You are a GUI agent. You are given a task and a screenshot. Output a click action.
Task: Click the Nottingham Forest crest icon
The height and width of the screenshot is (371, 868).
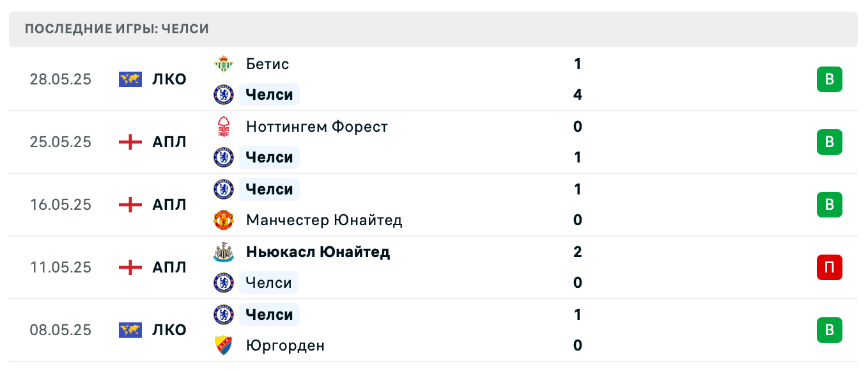tap(224, 127)
